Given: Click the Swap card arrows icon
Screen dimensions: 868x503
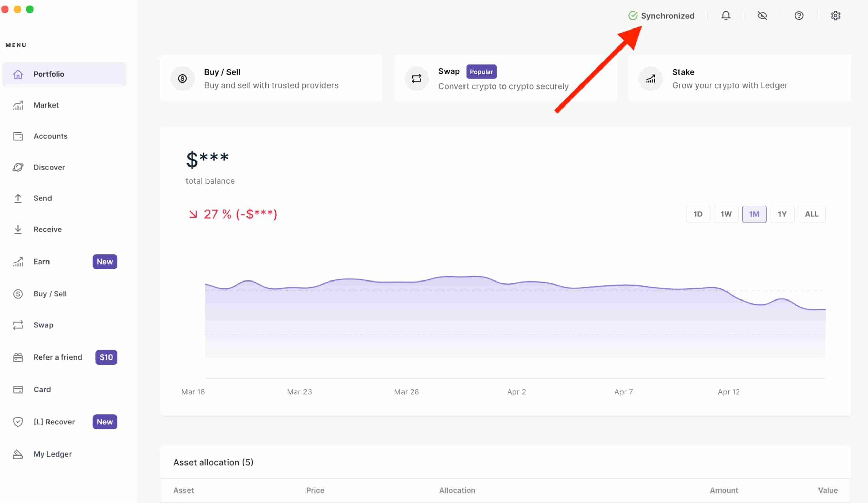Looking at the screenshot, I should click(416, 79).
